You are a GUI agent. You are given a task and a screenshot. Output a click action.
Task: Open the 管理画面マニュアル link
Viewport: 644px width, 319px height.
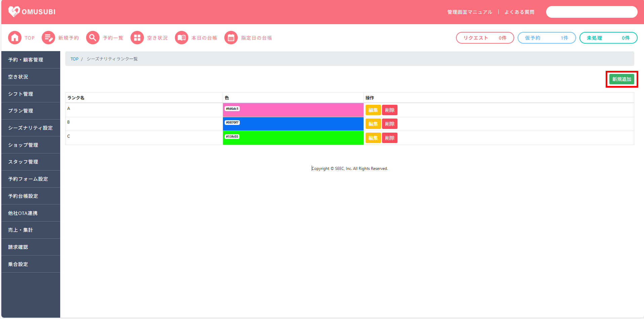[469, 12]
